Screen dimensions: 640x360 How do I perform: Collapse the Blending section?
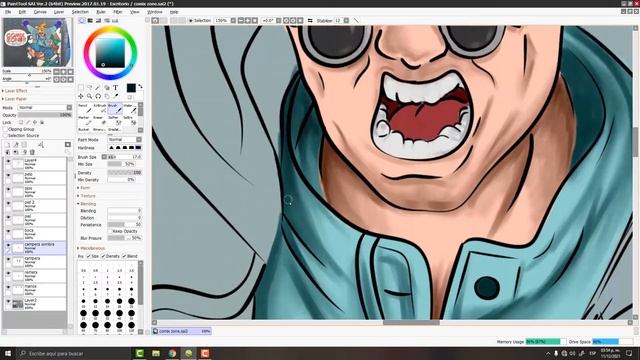pyautogui.click(x=87, y=204)
